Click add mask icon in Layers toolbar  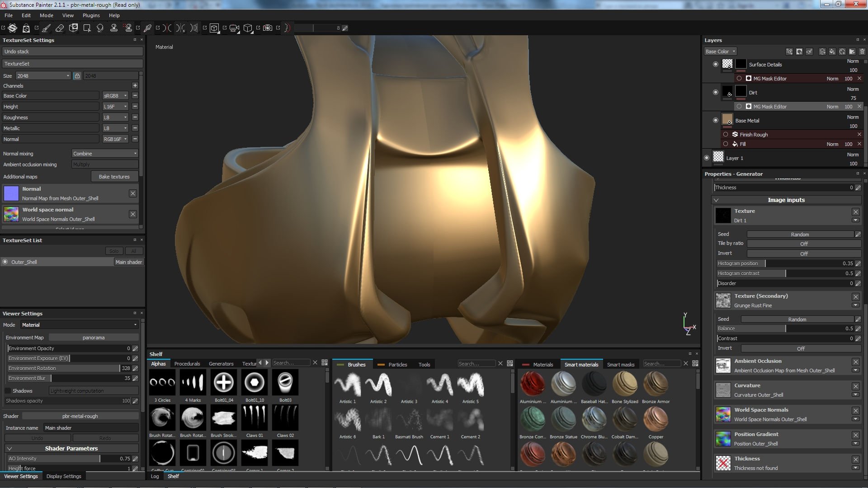click(x=799, y=52)
